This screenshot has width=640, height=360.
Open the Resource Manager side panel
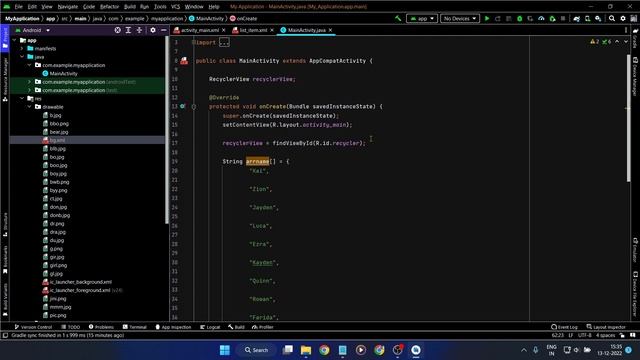pos(5,80)
